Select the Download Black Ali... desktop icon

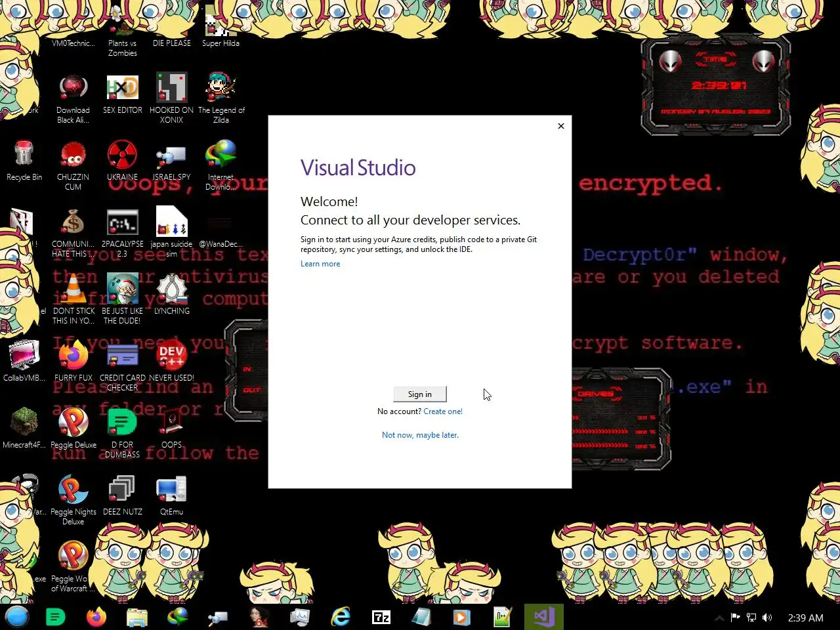pyautogui.click(x=73, y=98)
